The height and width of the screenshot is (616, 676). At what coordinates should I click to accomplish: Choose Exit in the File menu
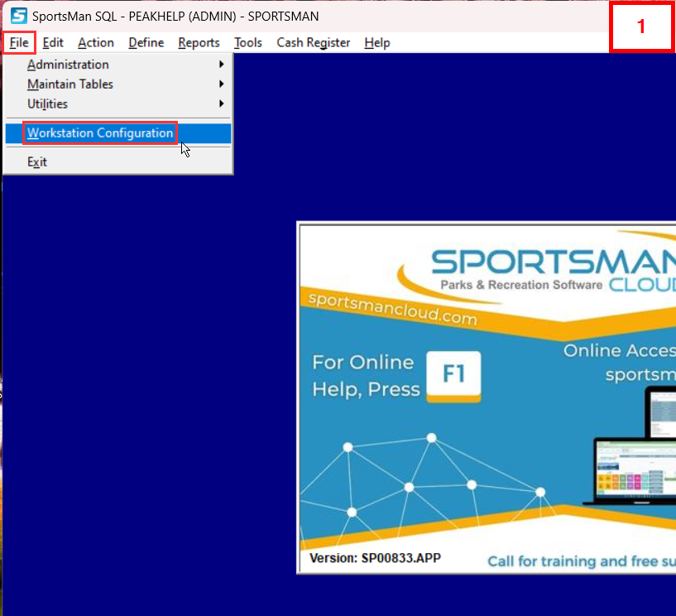pos(118,161)
